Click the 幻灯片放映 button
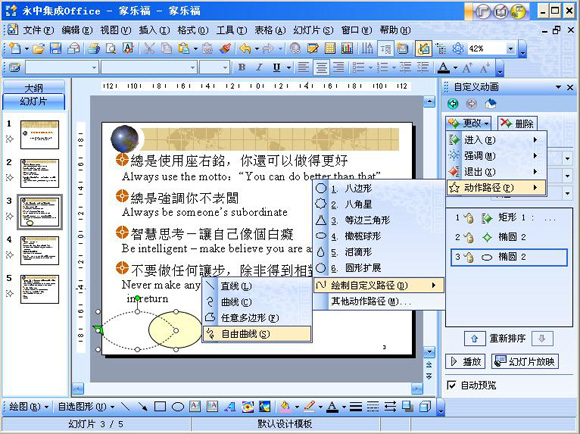Screen dimensions: 580x434 click(x=525, y=361)
